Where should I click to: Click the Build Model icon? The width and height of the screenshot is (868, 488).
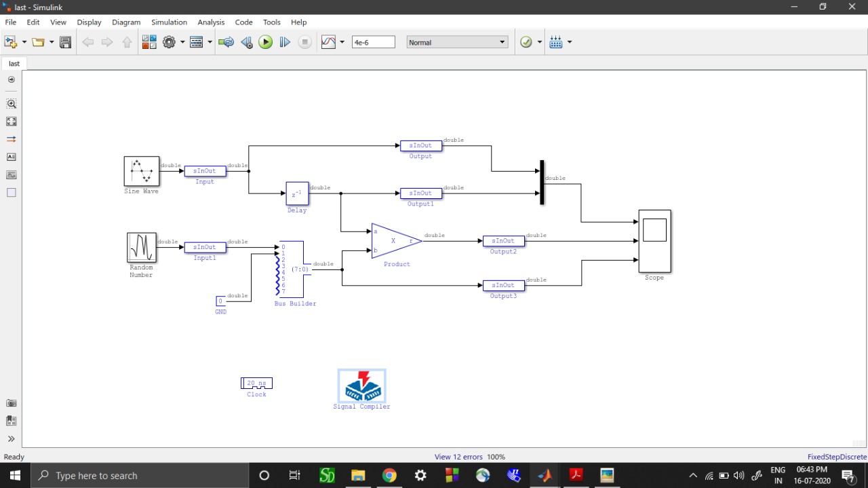[556, 42]
